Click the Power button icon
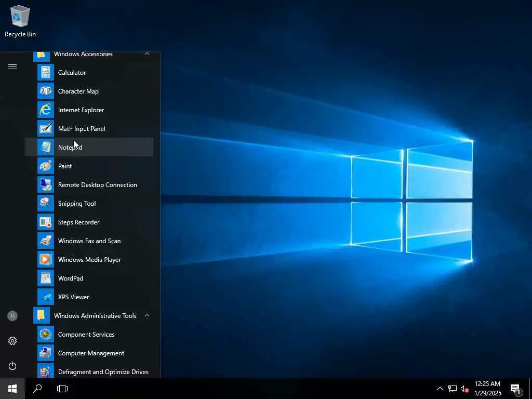Screen dimensions: 532x399 (12, 366)
